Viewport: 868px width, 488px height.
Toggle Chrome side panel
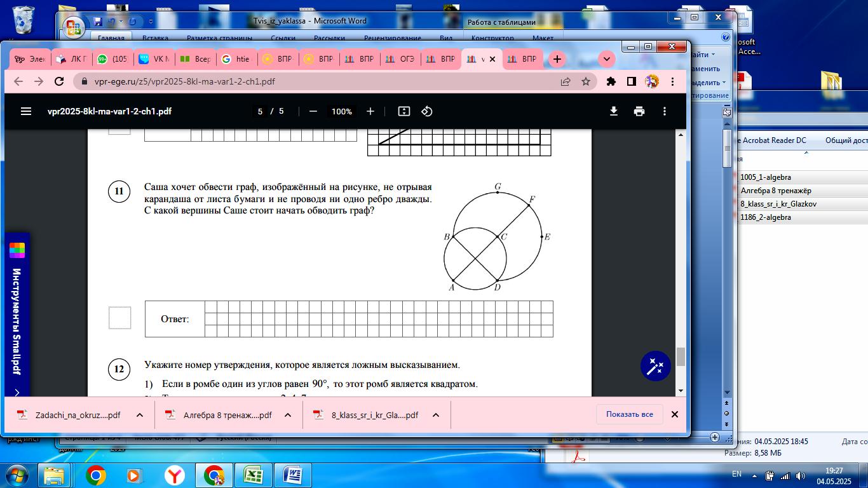pyautogui.click(x=632, y=81)
